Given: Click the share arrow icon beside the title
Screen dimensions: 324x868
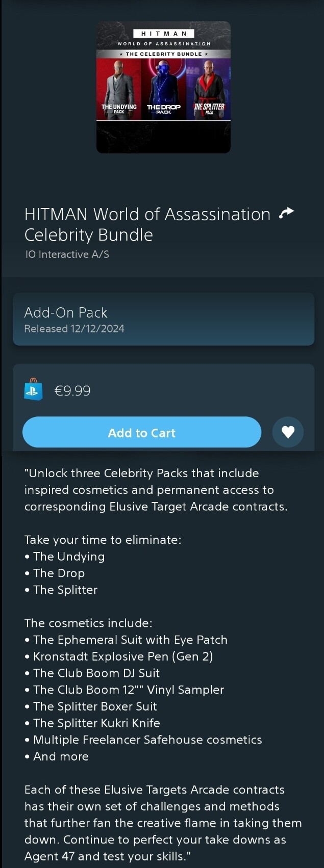Looking at the screenshot, I should point(287,213).
